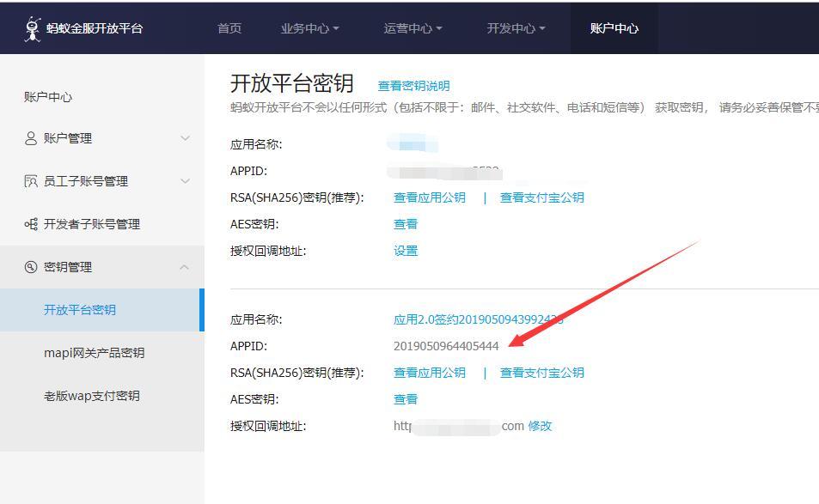The width and height of the screenshot is (819, 504).
Task: Open the 应用2.0签约 application name link
Action: (478, 319)
